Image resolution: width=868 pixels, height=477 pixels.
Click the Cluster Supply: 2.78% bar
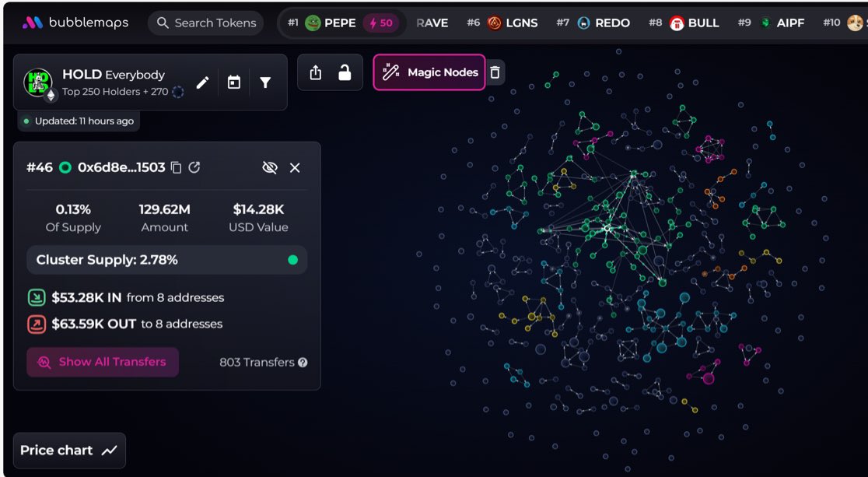pos(166,260)
